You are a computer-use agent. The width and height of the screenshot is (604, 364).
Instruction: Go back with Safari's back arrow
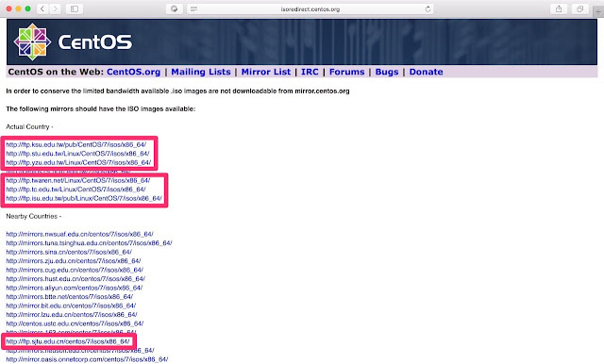coord(42,8)
